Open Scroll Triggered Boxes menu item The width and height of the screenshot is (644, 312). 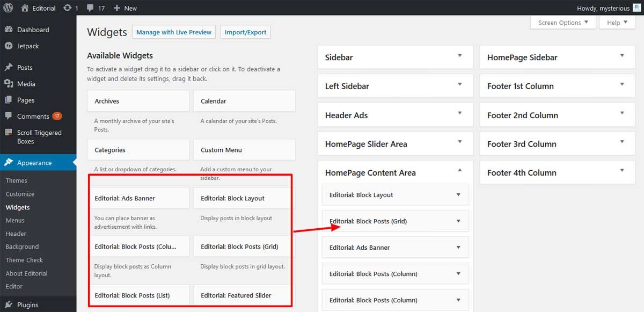click(x=38, y=137)
